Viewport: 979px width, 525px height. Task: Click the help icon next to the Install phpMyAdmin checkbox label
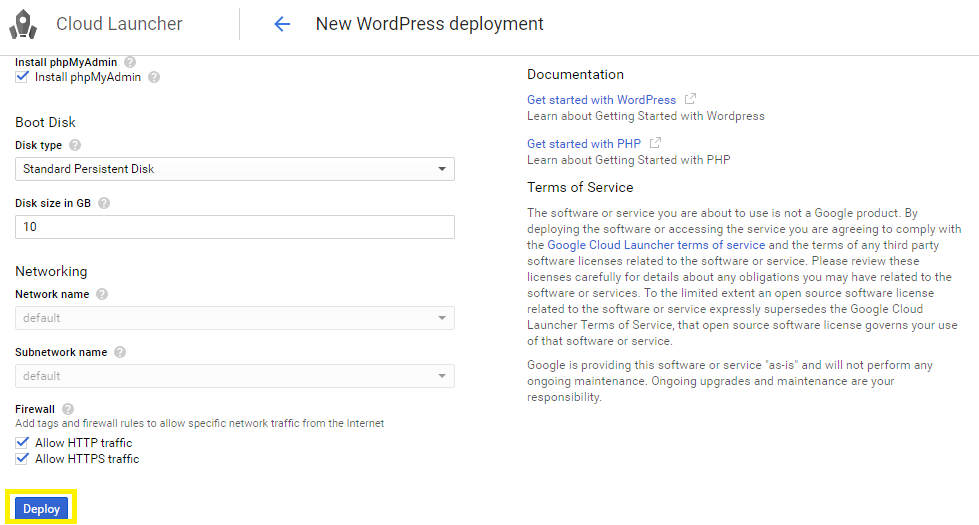click(x=154, y=77)
